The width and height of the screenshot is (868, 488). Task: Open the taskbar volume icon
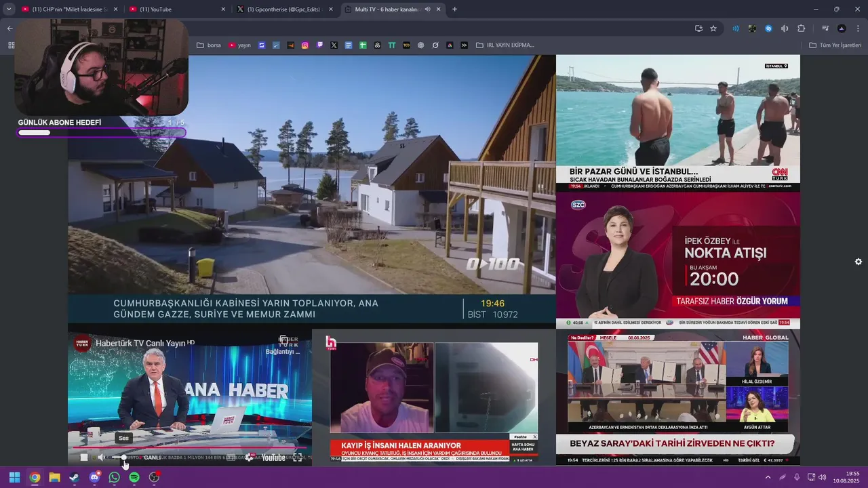[x=823, y=477]
